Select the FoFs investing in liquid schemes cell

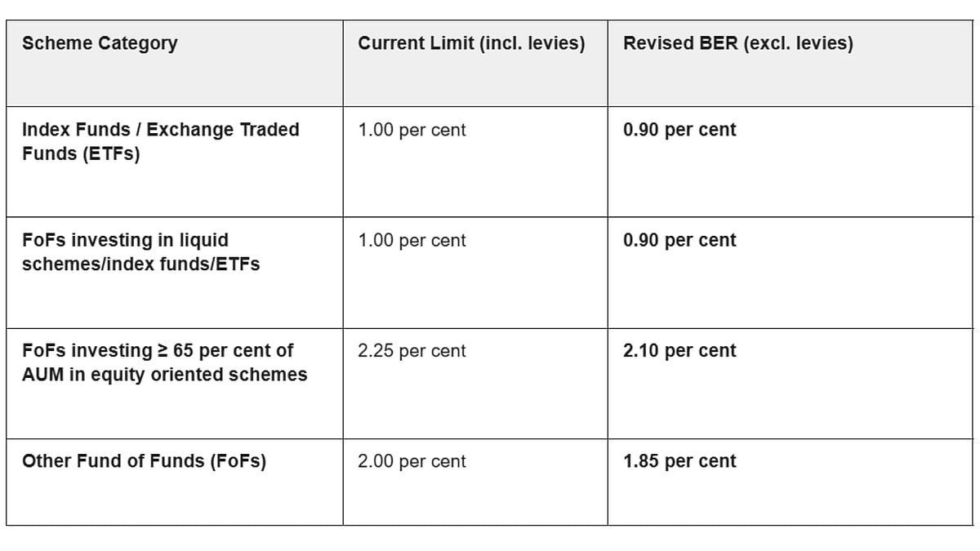tap(140, 251)
